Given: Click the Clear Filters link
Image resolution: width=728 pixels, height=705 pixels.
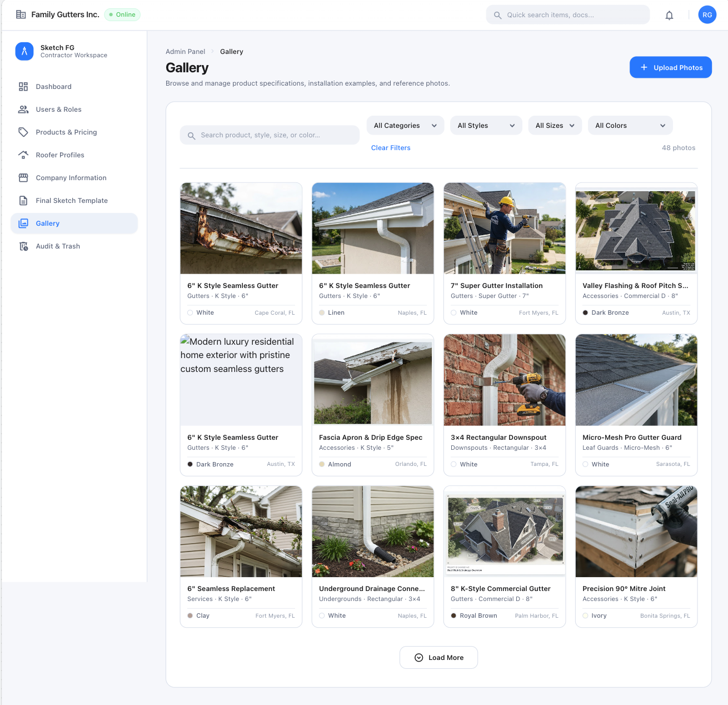Looking at the screenshot, I should (391, 148).
